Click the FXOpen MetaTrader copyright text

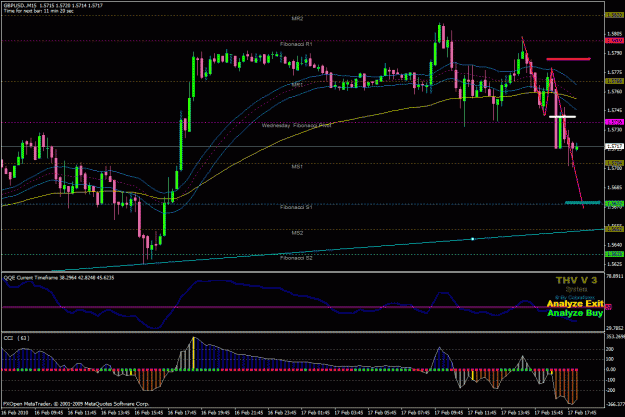point(76,404)
